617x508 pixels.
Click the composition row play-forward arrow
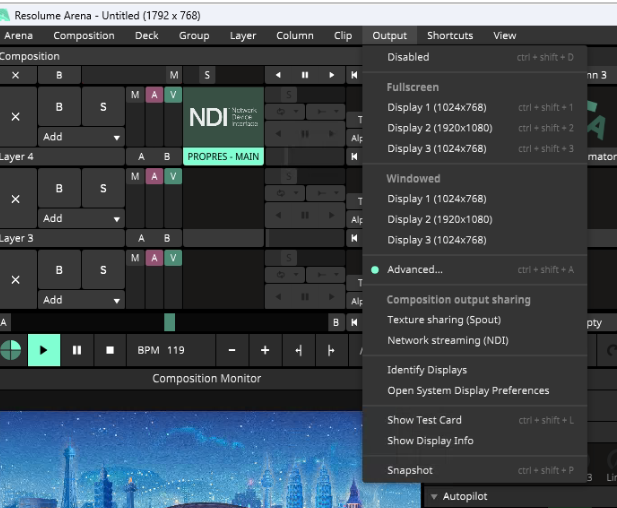click(x=332, y=75)
